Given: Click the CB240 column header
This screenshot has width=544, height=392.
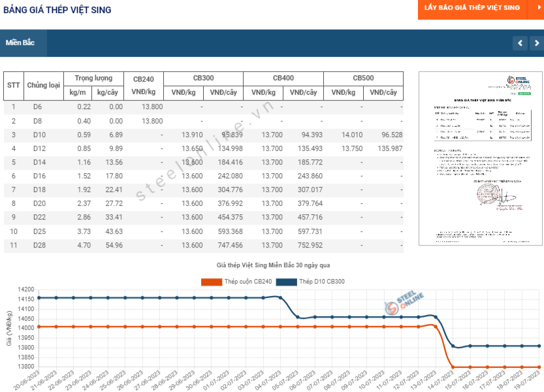Looking at the screenshot, I should (144, 79).
